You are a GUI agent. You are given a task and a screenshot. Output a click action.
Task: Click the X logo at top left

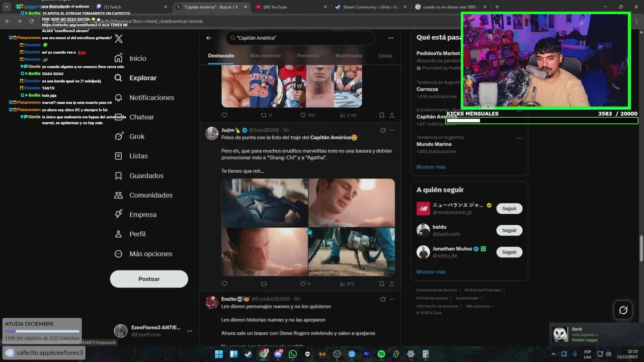tap(119, 38)
